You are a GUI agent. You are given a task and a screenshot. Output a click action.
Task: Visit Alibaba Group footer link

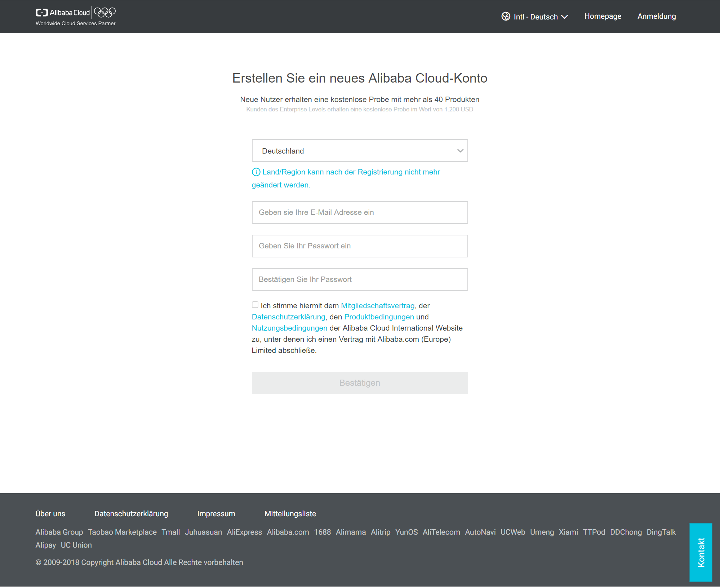59,532
